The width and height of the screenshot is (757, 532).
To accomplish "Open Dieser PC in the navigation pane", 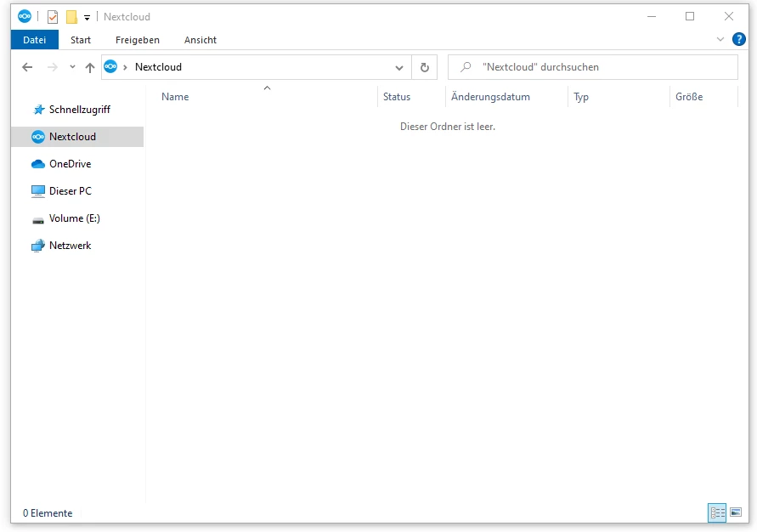I will tap(77, 190).
